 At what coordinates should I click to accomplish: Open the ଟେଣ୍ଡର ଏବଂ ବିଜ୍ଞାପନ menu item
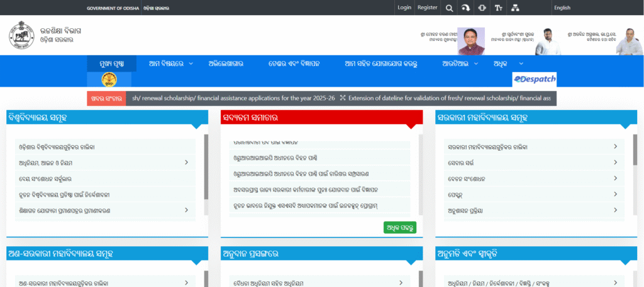click(294, 63)
